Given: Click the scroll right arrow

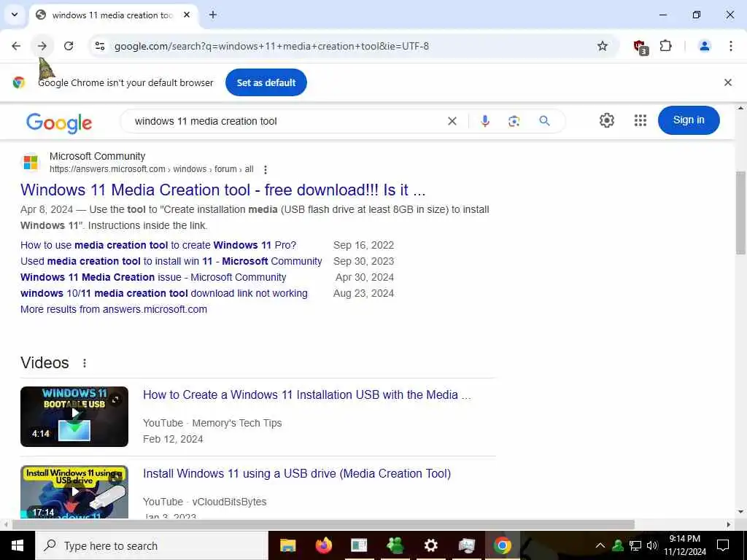Looking at the screenshot, I should 729,525.
